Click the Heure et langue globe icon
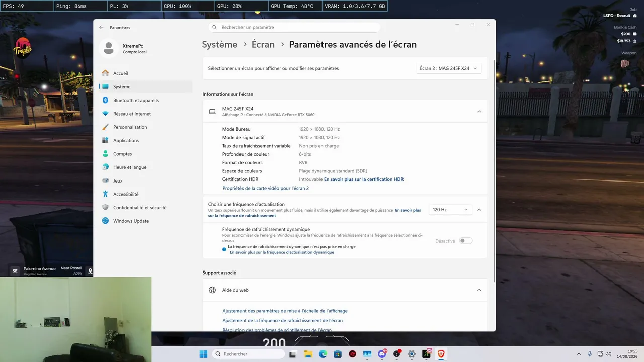 (x=105, y=167)
